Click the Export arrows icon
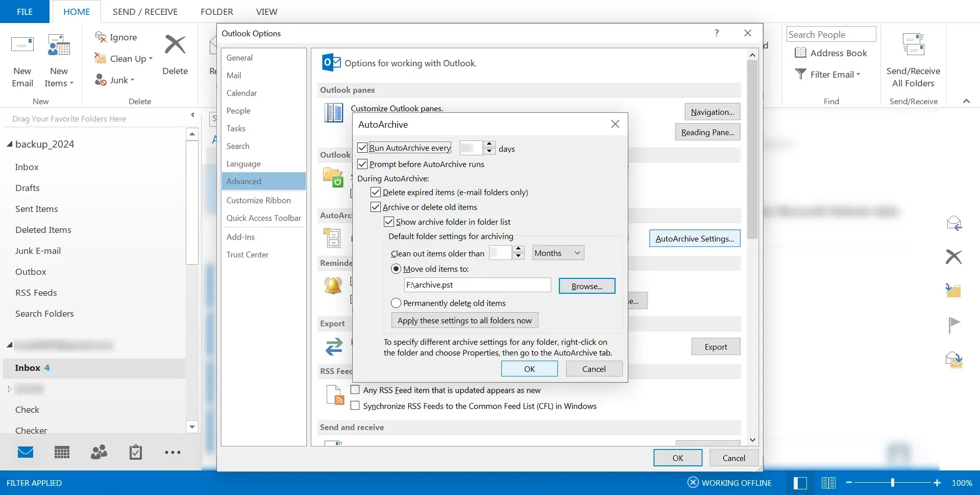980x495 pixels. click(334, 347)
